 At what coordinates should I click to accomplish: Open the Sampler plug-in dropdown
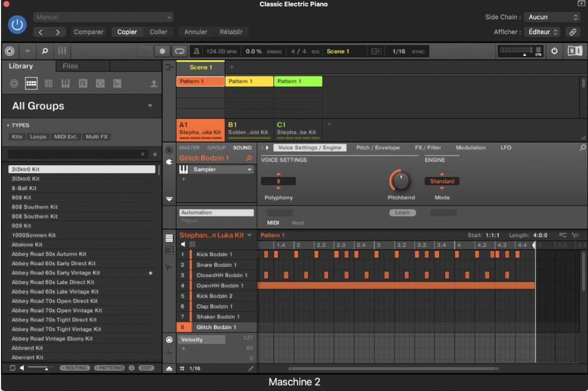(x=250, y=170)
